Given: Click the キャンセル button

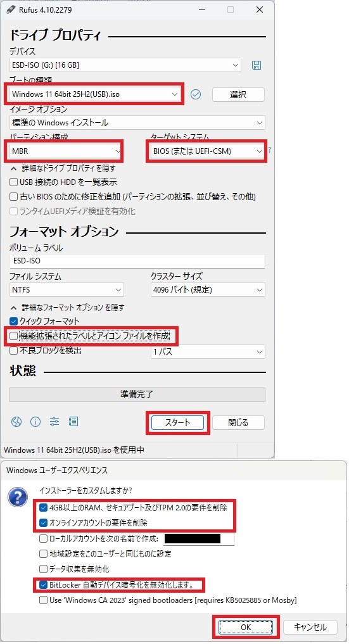Looking at the screenshot, I should (310, 627).
